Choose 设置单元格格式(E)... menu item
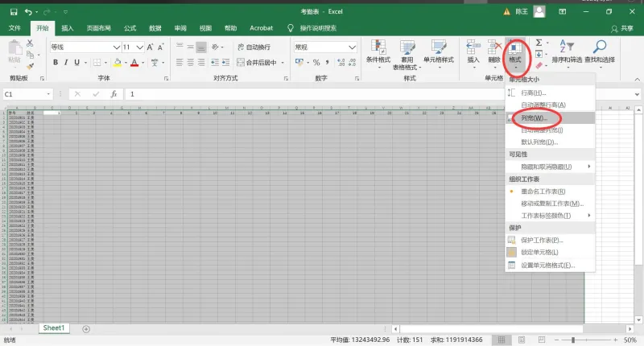 (x=550, y=266)
